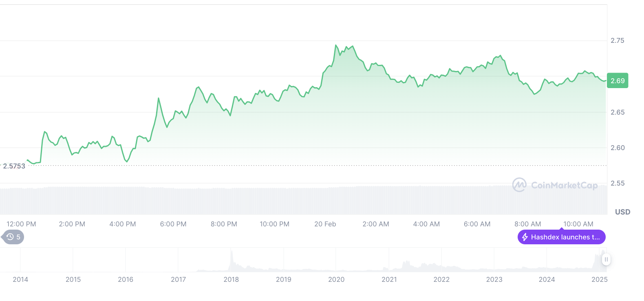Select year 2025 on the range navigator
644x301 pixels.
point(600,279)
